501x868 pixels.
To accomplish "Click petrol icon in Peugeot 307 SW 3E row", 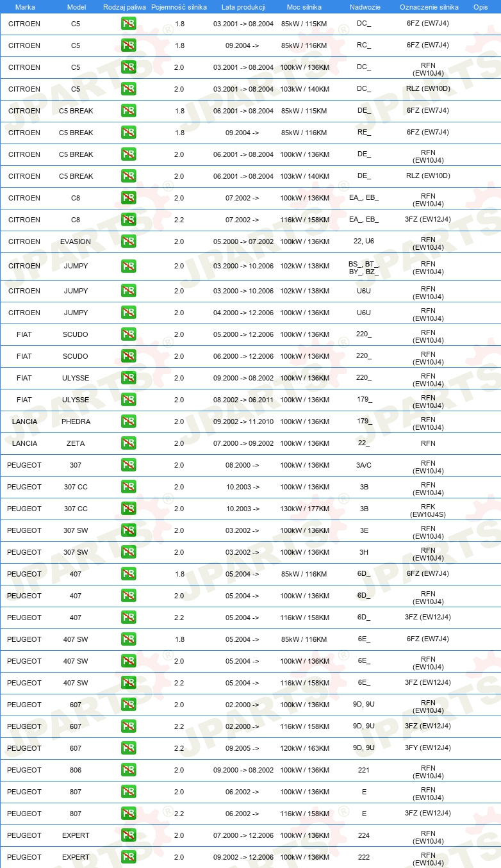I will tap(129, 530).
